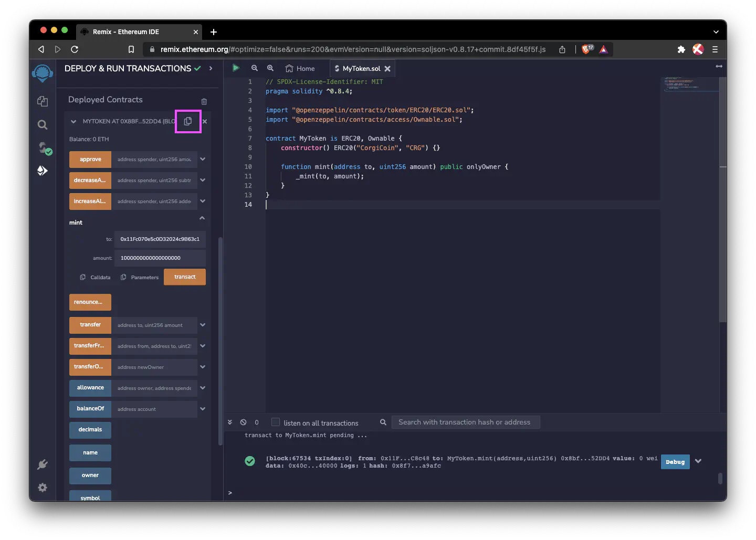The width and height of the screenshot is (756, 540).
Task: Open a new browser tab
Action: (214, 32)
